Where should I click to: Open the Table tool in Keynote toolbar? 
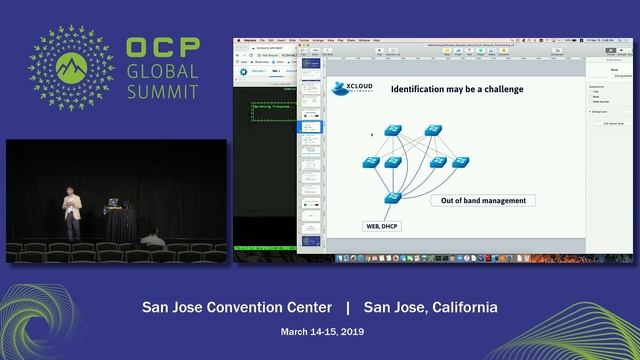point(447,51)
